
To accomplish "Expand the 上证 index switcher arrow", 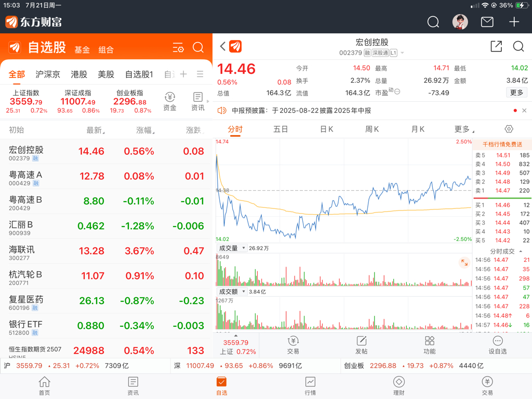I will 236,336.
